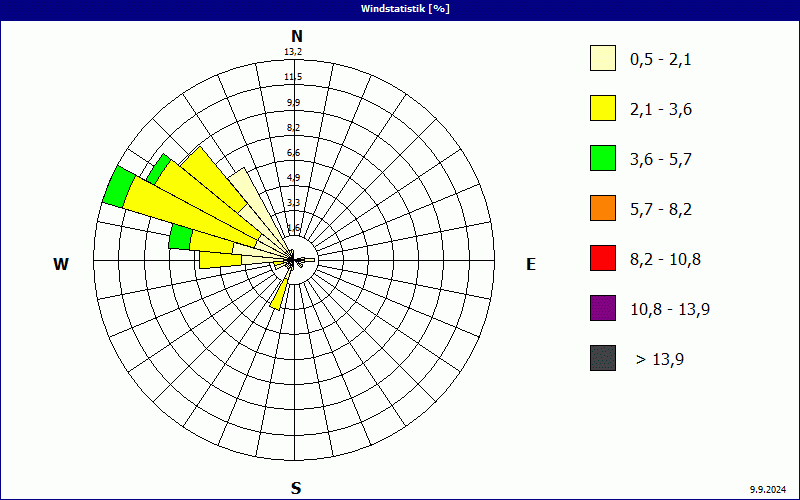Click the radial axis value 11,5
Screen dimensions: 800x500
293,77
